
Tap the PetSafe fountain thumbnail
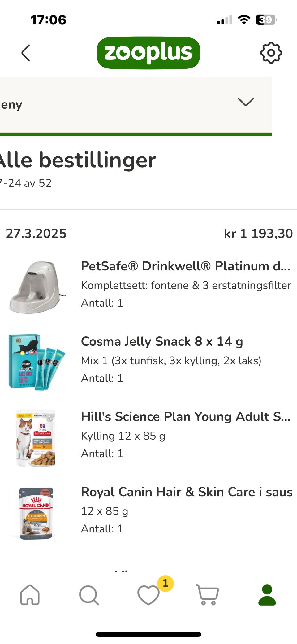[36, 287]
